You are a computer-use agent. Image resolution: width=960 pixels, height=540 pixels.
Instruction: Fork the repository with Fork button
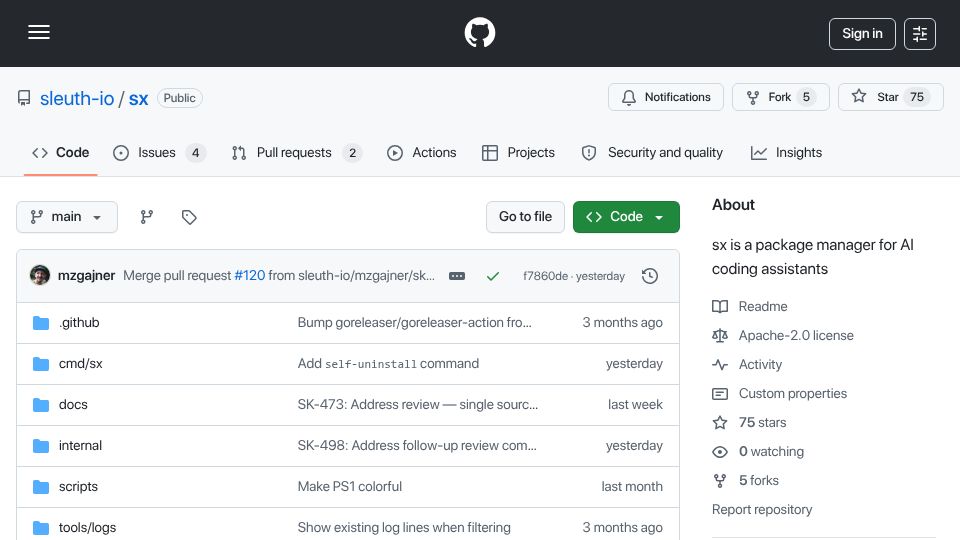coord(781,97)
